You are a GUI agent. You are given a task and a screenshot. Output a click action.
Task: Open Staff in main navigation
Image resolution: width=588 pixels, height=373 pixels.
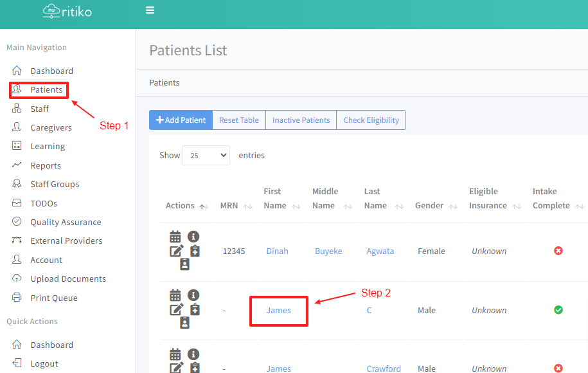point(39,109)
